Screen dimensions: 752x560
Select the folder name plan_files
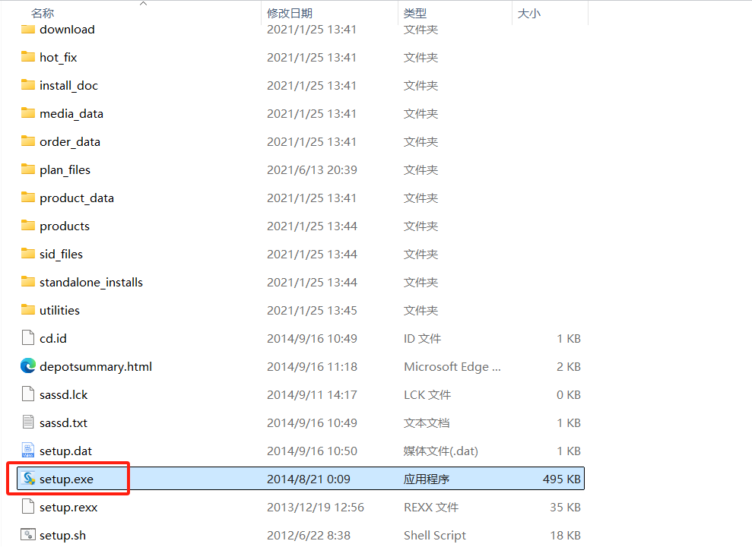(x=65, y=169)
